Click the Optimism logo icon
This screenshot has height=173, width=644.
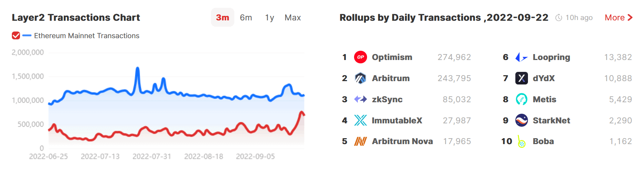point(360,57)
